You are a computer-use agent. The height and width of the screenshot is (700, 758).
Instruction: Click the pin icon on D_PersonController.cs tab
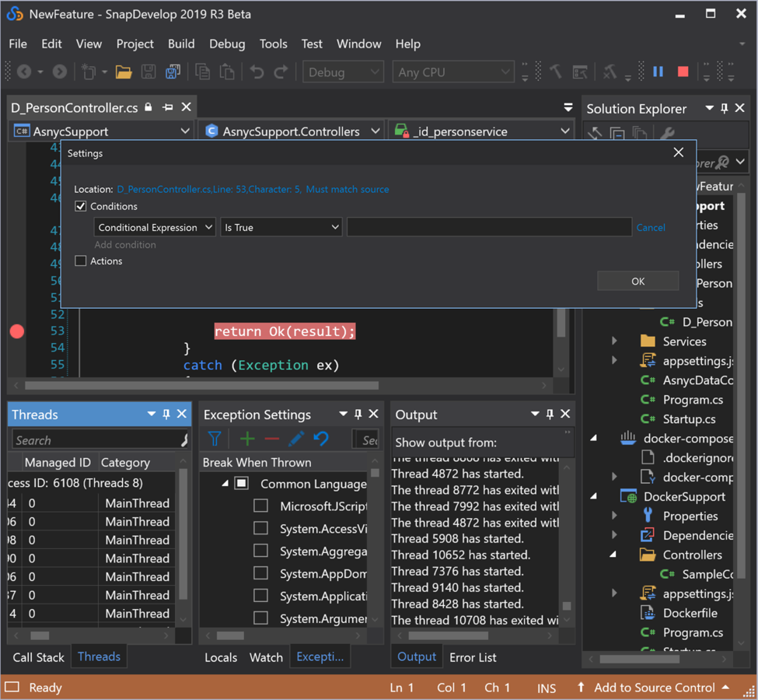coord(168,107)
